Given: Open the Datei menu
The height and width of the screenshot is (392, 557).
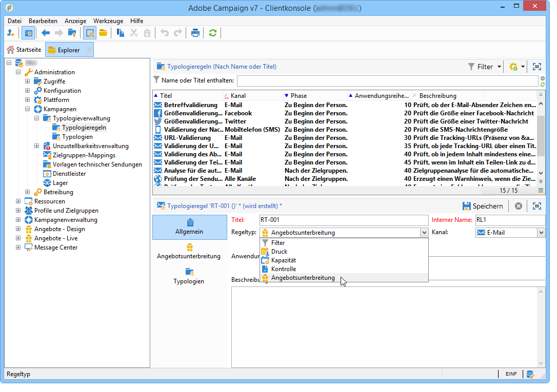Looking at the screenshot, I should click(14, 21).
